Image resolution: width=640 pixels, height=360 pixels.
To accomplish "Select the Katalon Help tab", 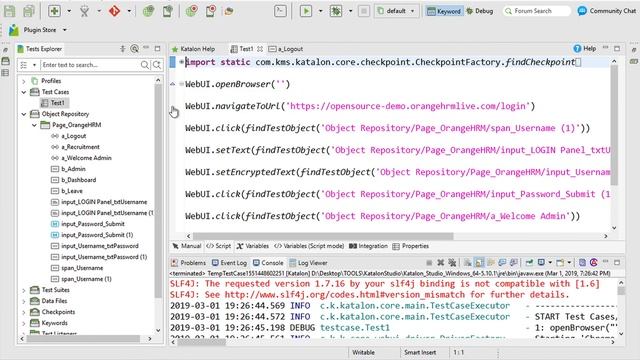I will point(193,49).
